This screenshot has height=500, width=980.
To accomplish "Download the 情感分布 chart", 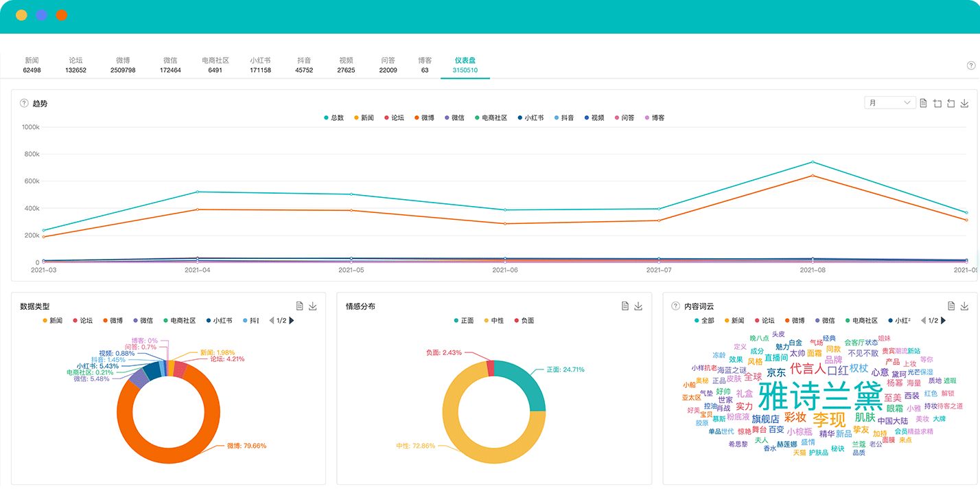I will (x=639, y=306).
